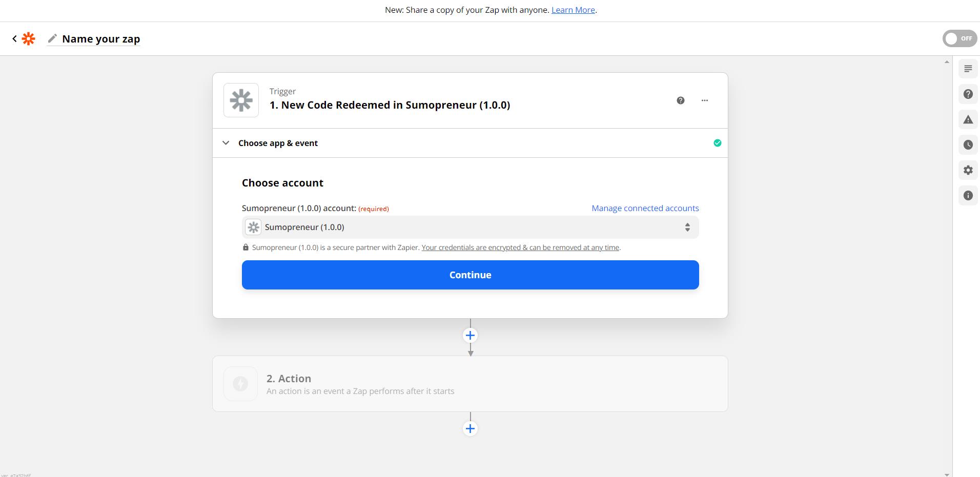Open the info sidebar icon
The height and width of the screenshot is (477, 980).
click(968, 196)
